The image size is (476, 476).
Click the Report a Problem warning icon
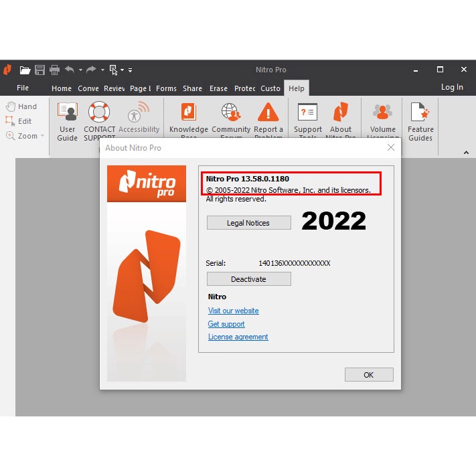coord(268,112)
